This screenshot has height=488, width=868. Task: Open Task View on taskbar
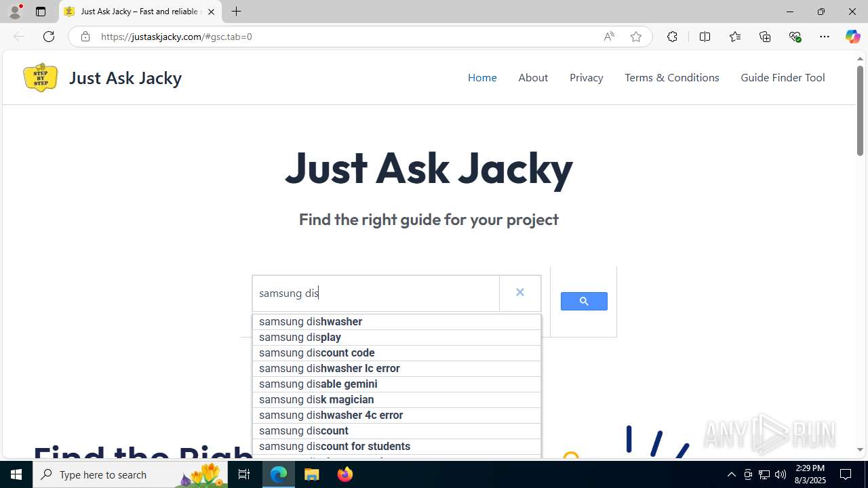(244, 474)
